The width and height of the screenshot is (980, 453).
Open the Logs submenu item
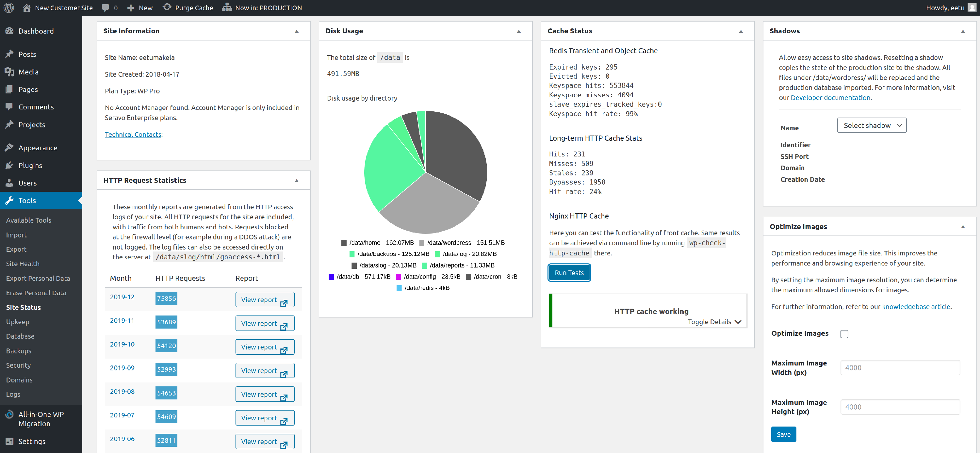point(13,395)
